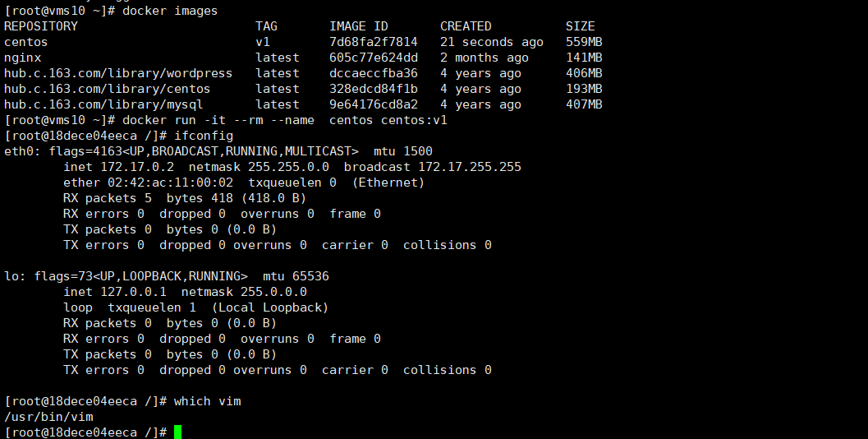Click the nginx repository name
This screenshot has height=439, width=868.
(x=23, y=58)
